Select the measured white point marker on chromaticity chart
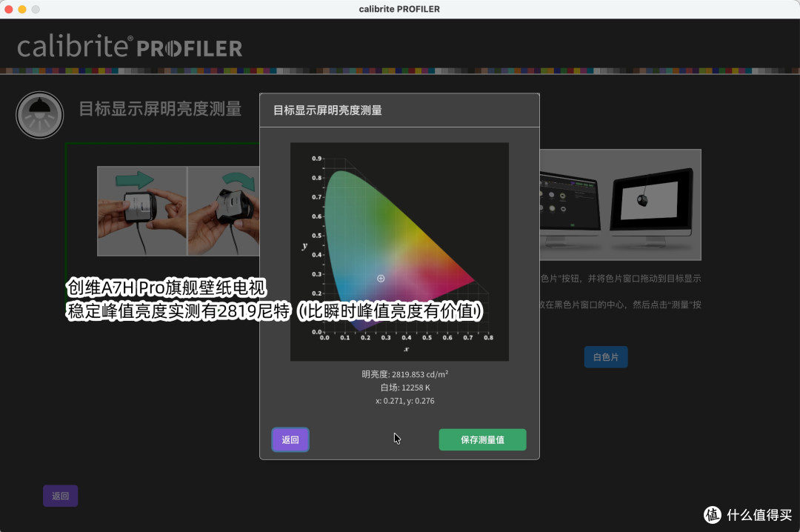 click(x=381, y=279)
